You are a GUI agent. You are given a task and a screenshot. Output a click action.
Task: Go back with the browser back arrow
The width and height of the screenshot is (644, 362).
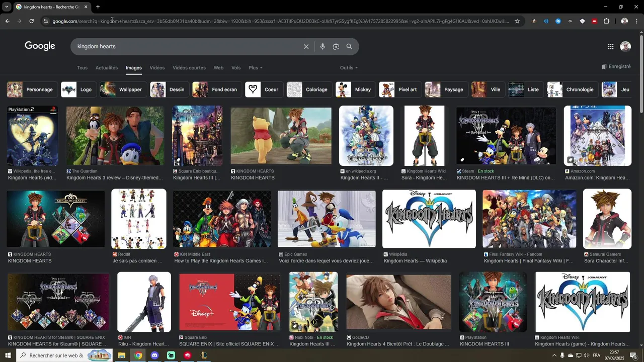pyautogui.click(x=7, y=21)
